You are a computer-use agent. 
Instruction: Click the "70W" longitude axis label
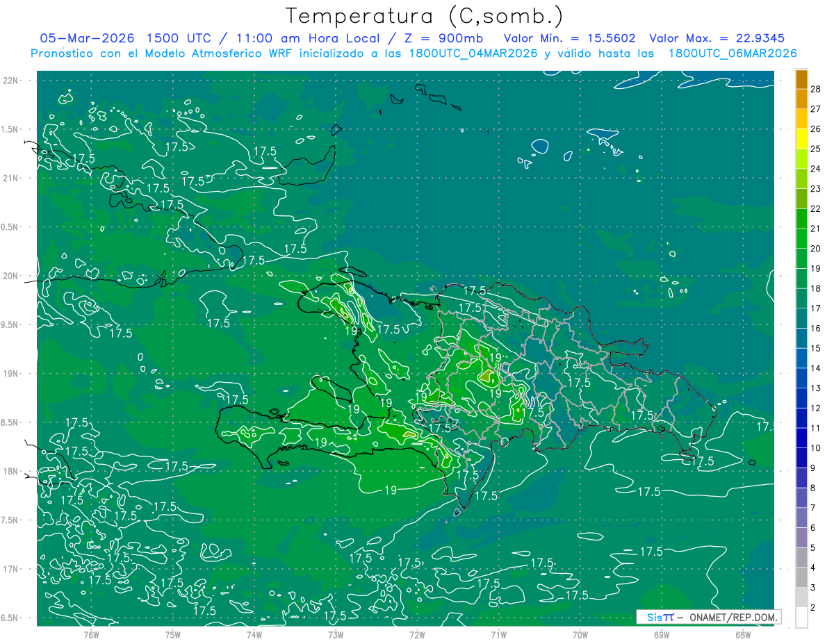point(580,634)
